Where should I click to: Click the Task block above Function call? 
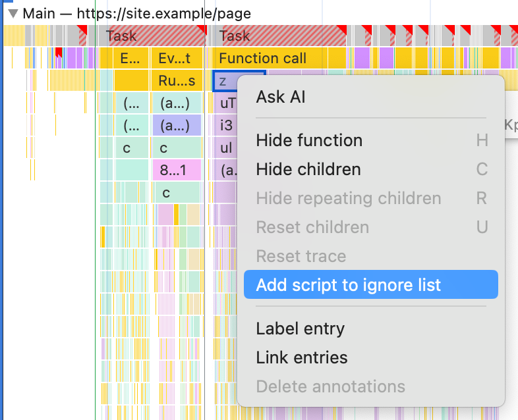tap(235, 36)
